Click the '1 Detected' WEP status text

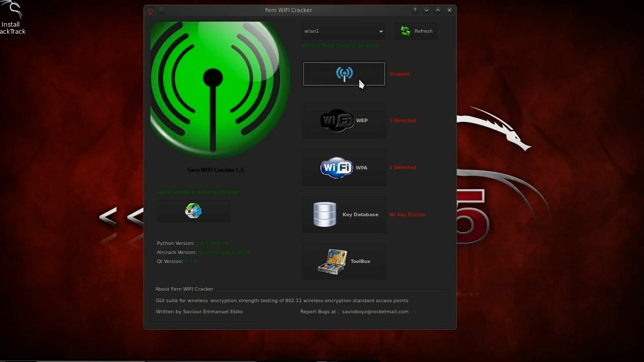pos(403,121)
